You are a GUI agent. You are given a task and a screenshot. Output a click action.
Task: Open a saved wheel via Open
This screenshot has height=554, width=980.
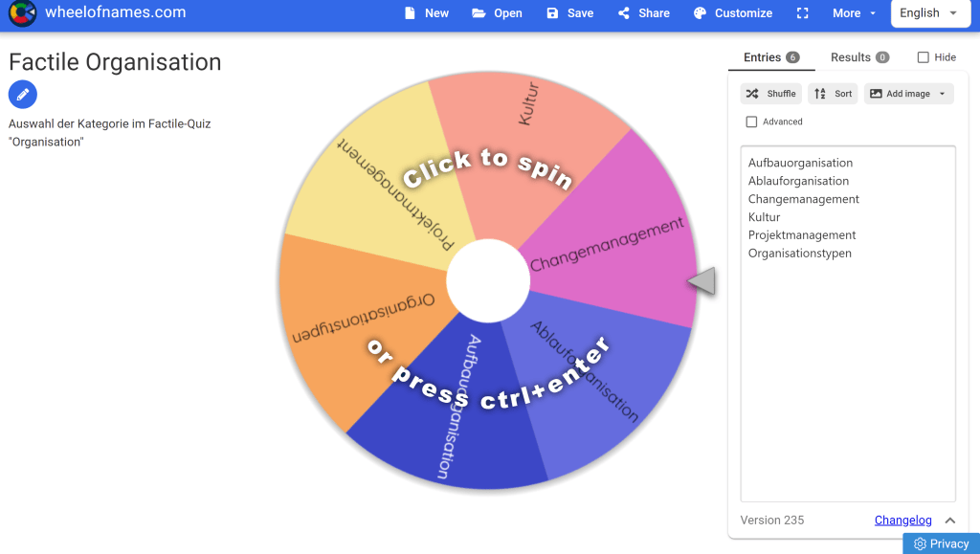497,13
